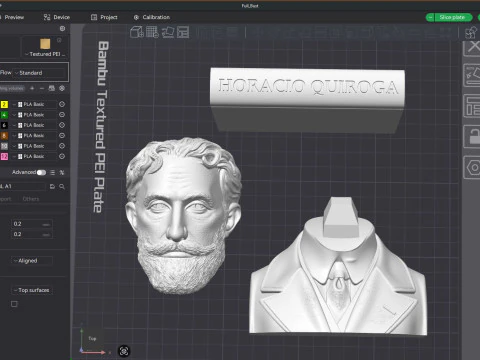Click the black filament 6 color swatch
Viewport: 480px width, 360px height.
point(4,125)
